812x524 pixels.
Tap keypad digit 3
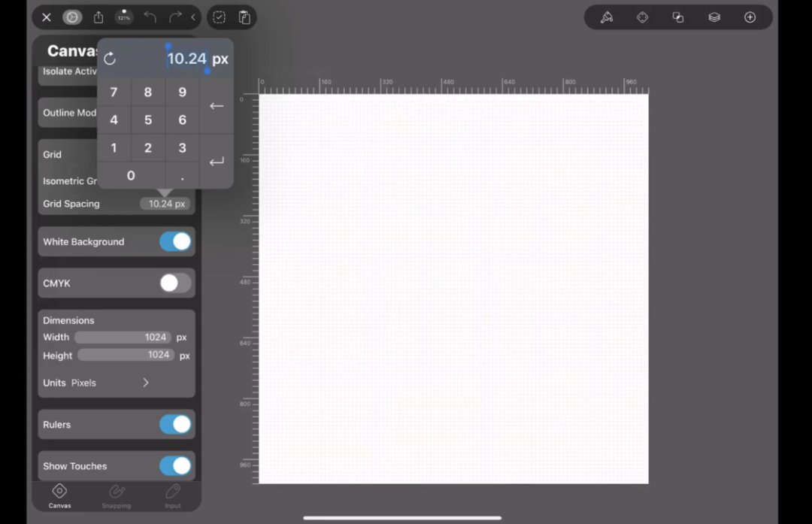tap(182, 148)
